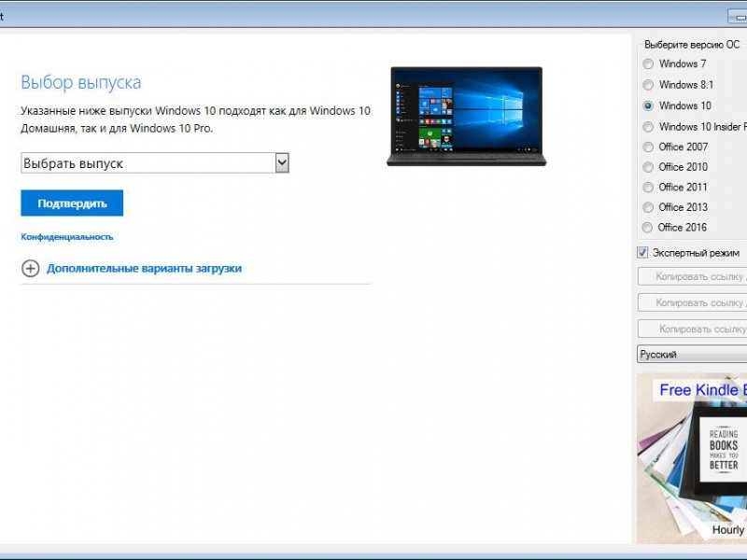Click the second Копировать ссылку button

(x=692, y=302)
